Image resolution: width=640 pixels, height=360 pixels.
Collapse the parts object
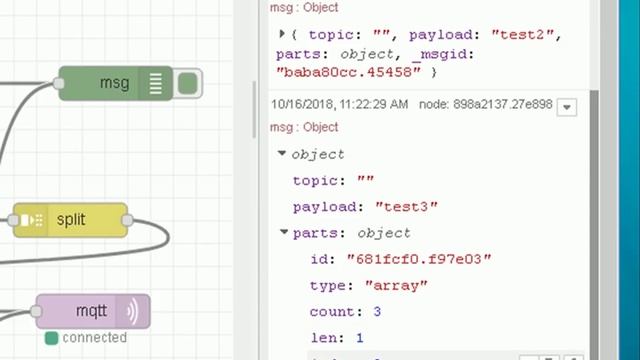pos(284,232)
